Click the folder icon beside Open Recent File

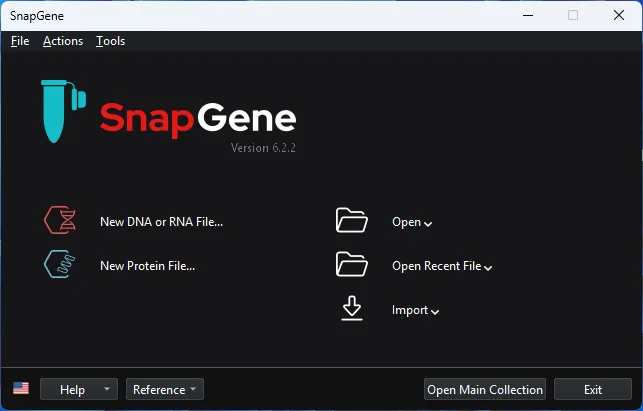pos(351,264)
